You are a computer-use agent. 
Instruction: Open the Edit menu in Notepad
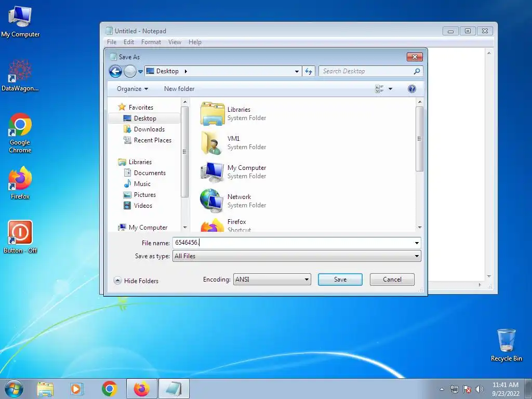pyautogui.click(x=129, y=42)
